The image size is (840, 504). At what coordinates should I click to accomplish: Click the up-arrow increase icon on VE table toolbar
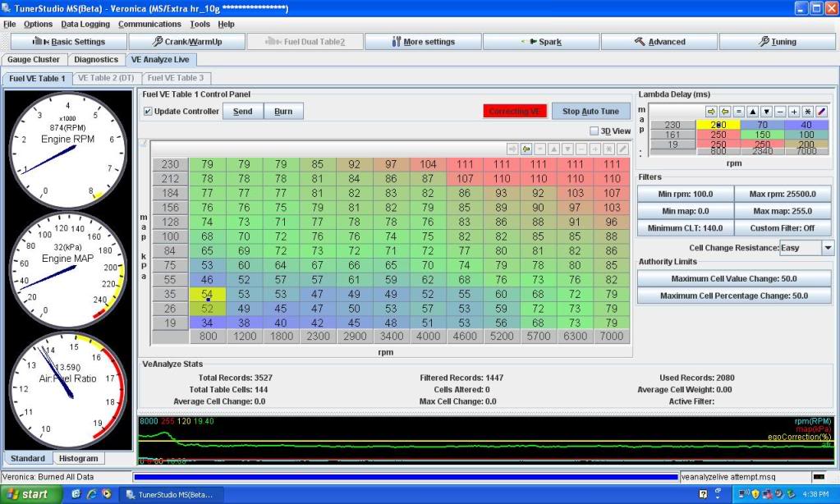pyautogui.click(x=554, y=149)
